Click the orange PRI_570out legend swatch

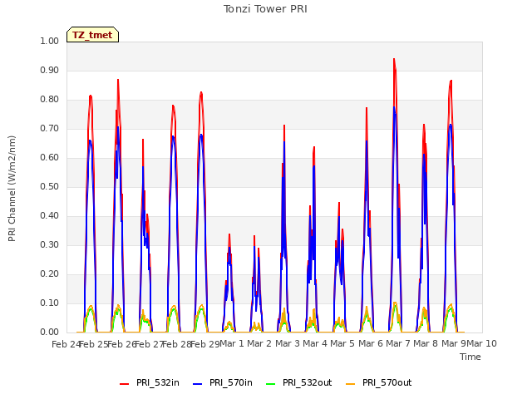point(351,384)
